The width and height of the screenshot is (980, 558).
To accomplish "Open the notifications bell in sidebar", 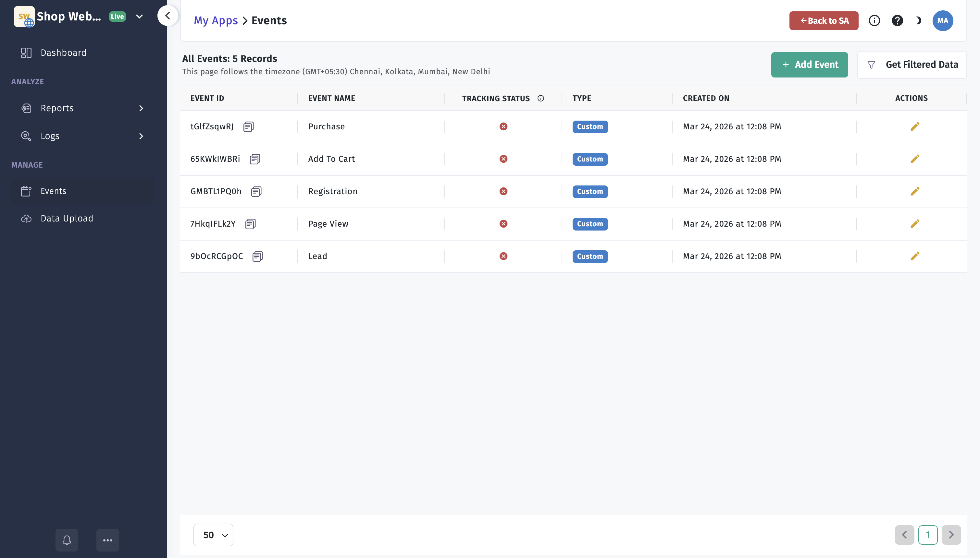I will 67,540.
